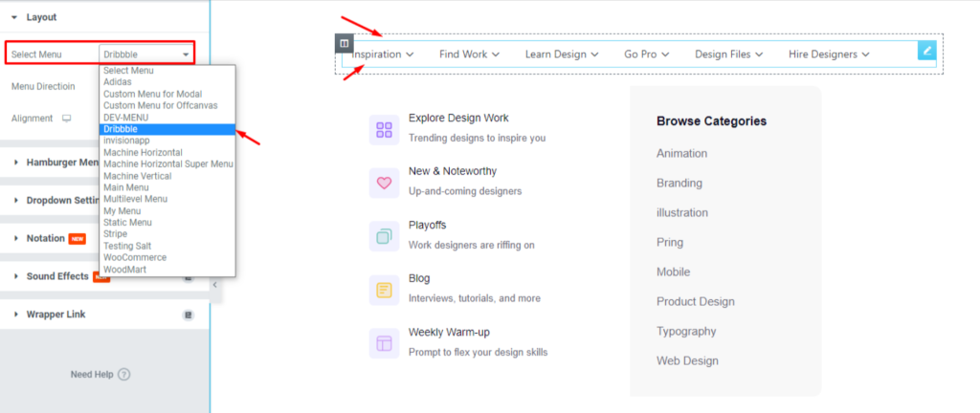Open the Select Menu dropdown
Image resolution: width=980 pixels, height=413 pixels.
click(146, 54)
